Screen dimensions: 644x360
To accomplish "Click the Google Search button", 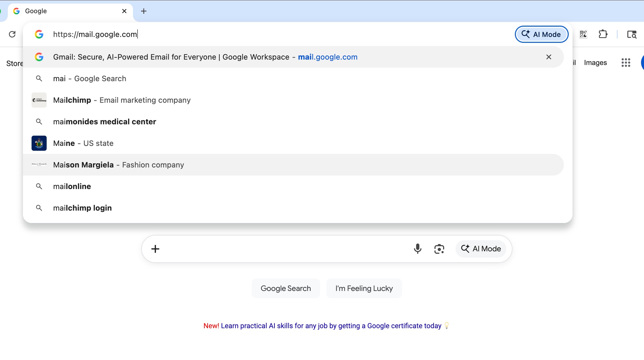I will pos(286,288).
